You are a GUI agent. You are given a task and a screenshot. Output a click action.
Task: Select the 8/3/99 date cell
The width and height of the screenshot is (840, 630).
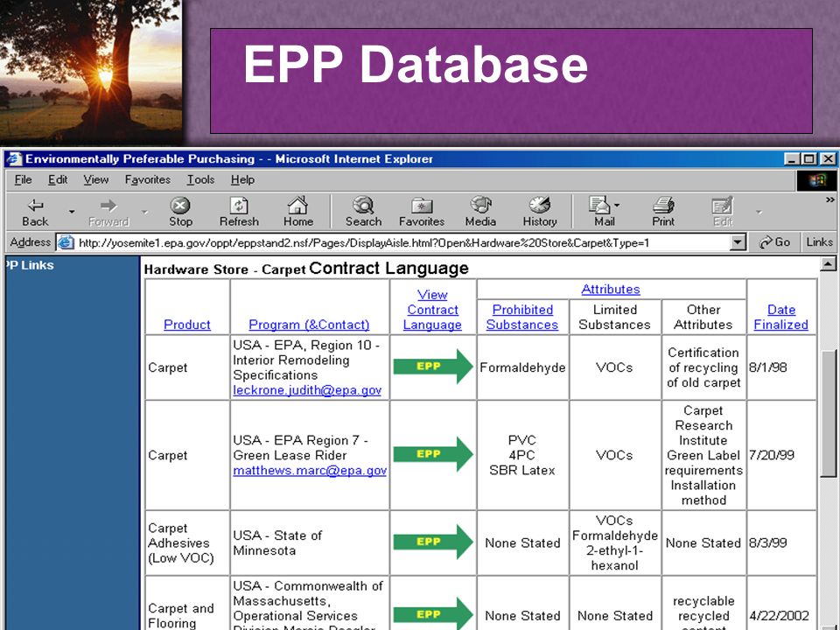click(781, 542)
